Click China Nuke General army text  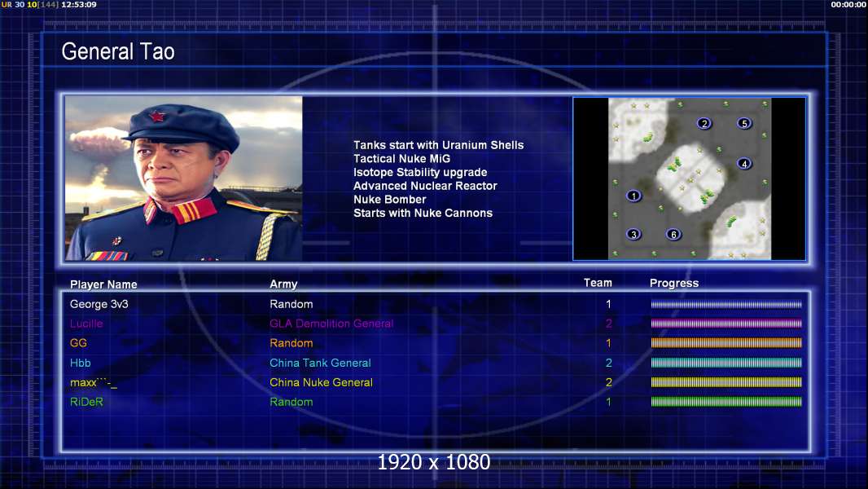click(321, 382)
